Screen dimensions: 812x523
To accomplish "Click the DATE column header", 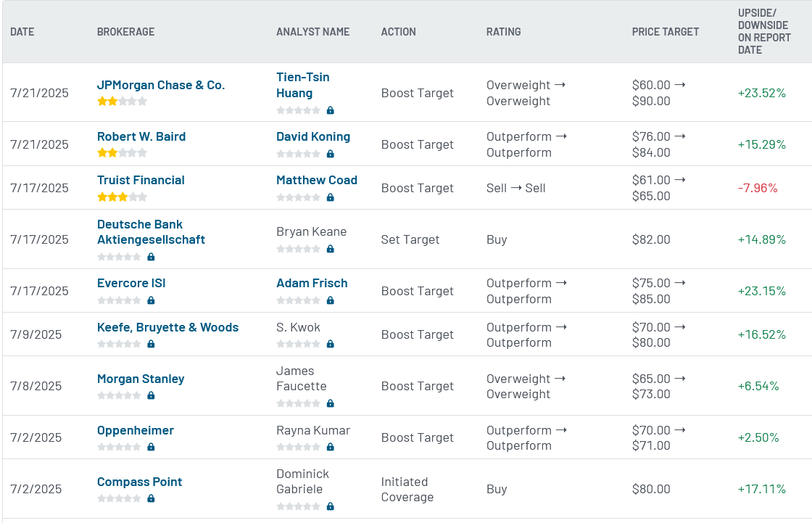I will pyautogui.click(x=22, y=32).
